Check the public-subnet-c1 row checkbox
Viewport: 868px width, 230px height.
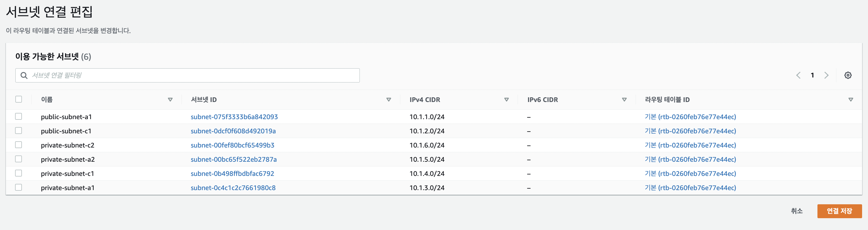19,130
